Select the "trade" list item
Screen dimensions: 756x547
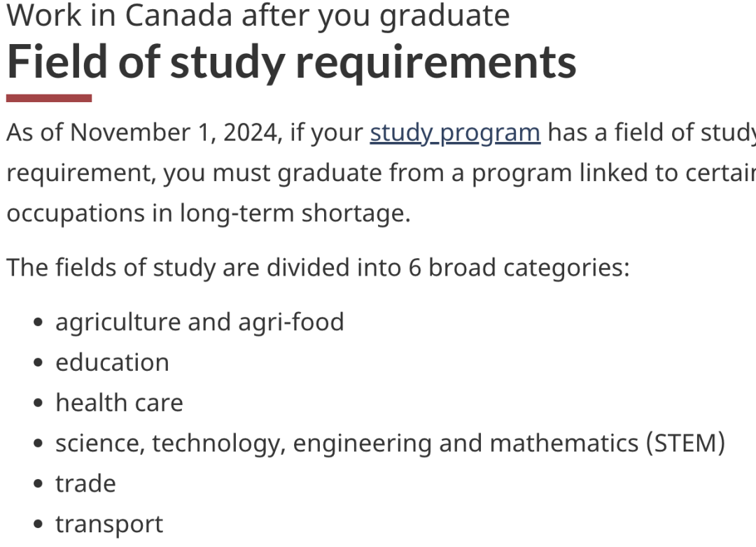click(86, 484)
